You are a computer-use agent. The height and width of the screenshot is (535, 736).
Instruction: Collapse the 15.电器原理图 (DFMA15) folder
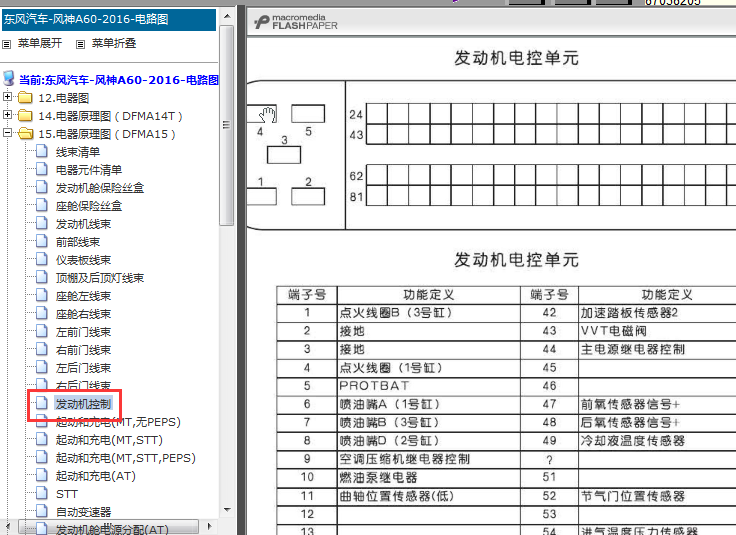click(x=7, y=133)
